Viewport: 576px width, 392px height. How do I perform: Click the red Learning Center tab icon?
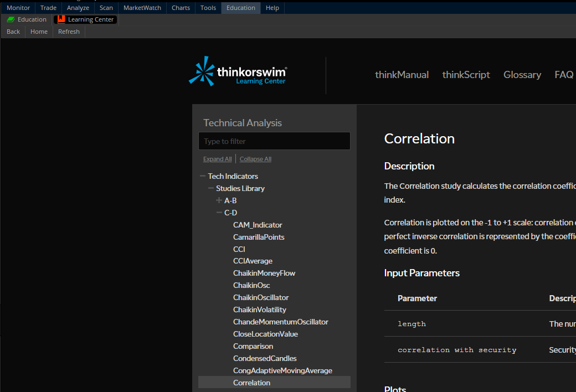click(x=61, y=19)
